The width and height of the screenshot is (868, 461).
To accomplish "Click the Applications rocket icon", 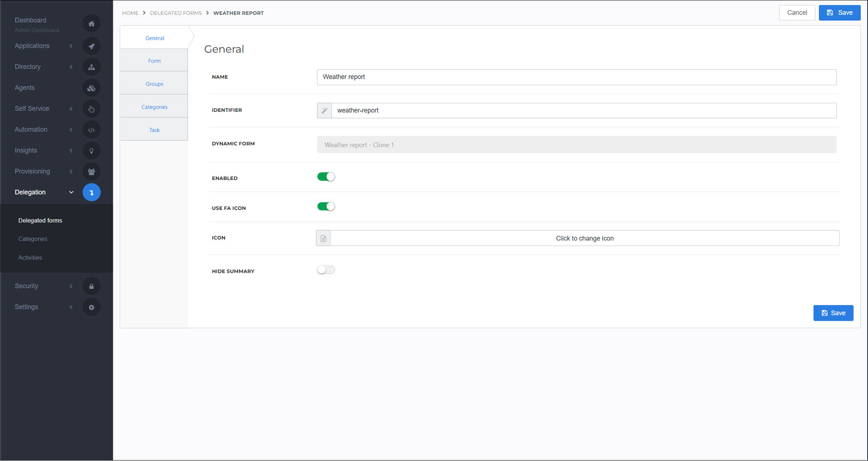I will click(91, 46).
